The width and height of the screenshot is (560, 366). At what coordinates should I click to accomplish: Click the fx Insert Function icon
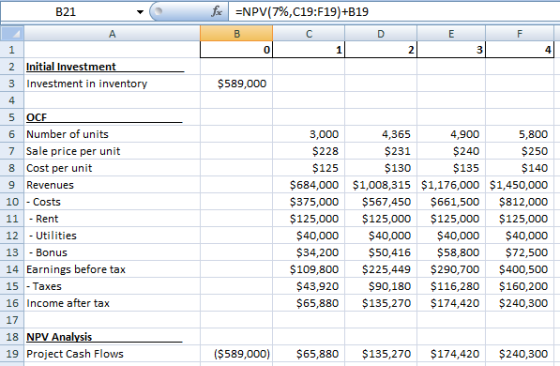(x=216, y=12)
